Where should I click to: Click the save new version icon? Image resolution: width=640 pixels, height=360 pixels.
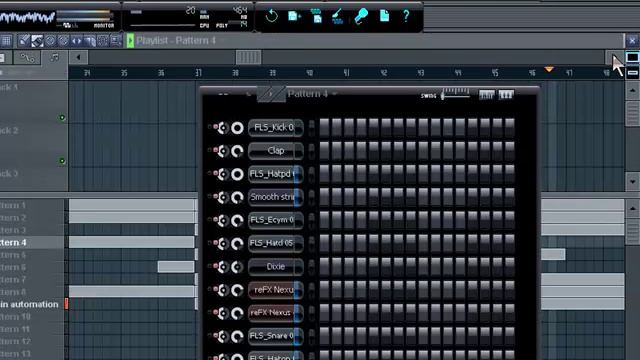[294, 16]
